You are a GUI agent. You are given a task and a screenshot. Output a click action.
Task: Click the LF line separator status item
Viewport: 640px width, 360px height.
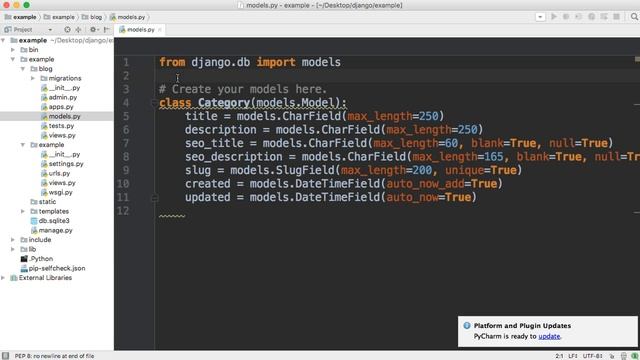[573, 356]
